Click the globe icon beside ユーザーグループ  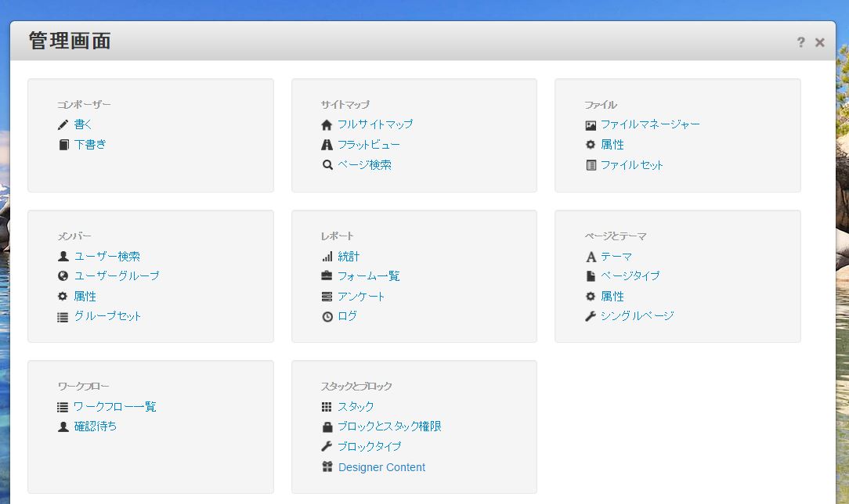click(x=63, y=275)
